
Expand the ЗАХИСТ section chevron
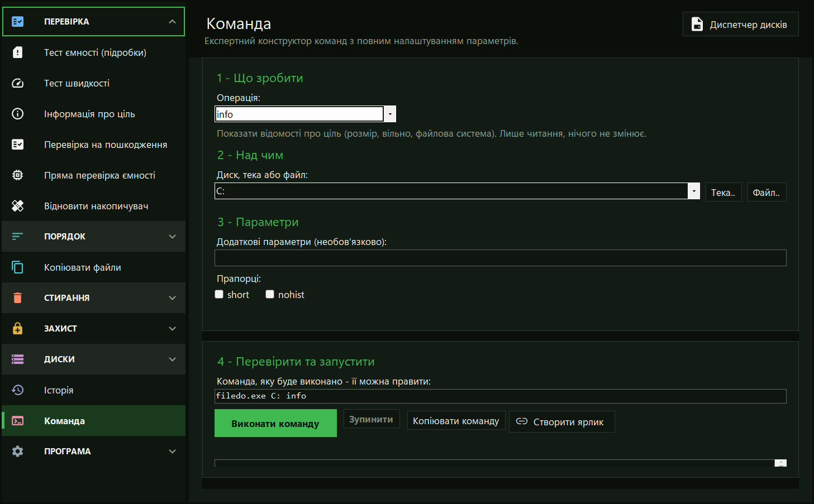[x=172, y=329]
